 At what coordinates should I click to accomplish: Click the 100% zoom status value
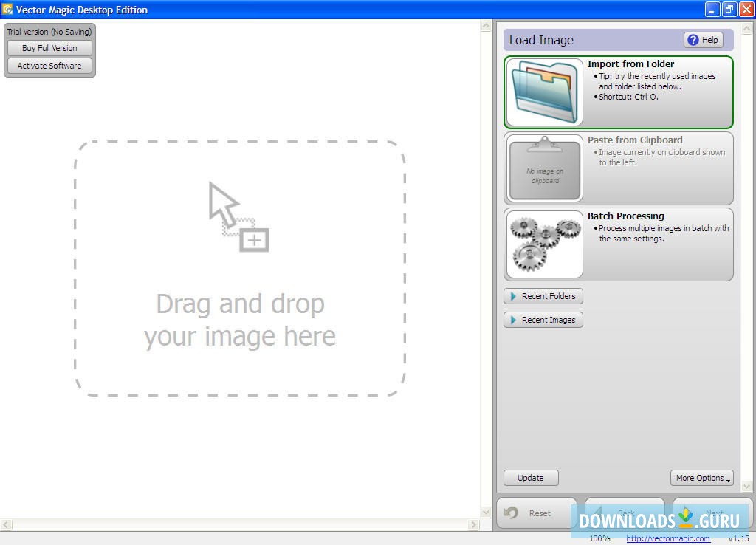pyautogui.click(x=599, y=538)
